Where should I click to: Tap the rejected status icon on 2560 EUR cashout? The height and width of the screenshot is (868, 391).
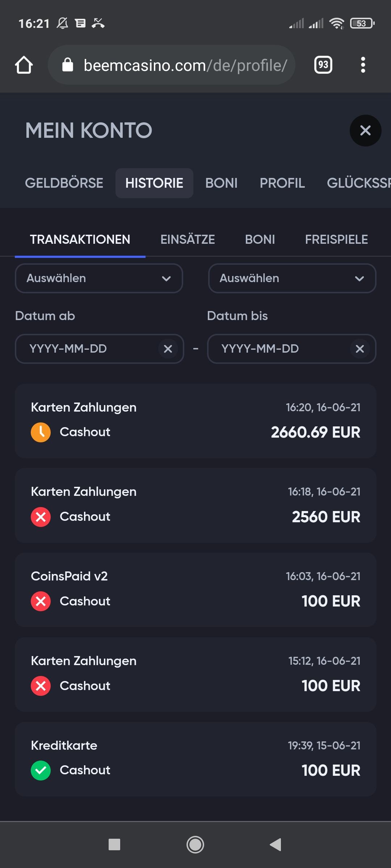tap(41, 517)
